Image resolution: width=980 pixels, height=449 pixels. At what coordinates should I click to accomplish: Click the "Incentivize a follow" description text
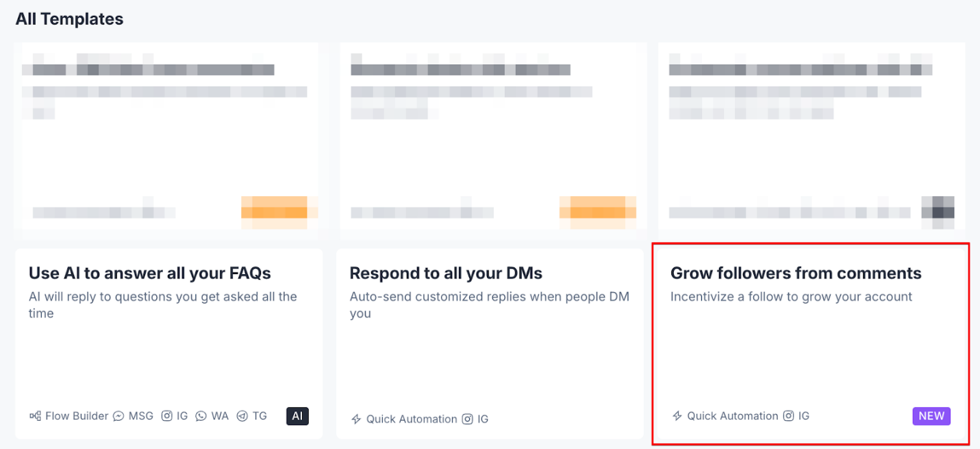(791, 297)
